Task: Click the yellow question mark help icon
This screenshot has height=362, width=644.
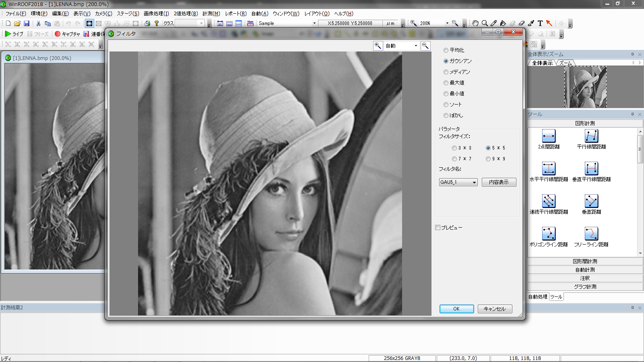Action: tap(157, 23)
